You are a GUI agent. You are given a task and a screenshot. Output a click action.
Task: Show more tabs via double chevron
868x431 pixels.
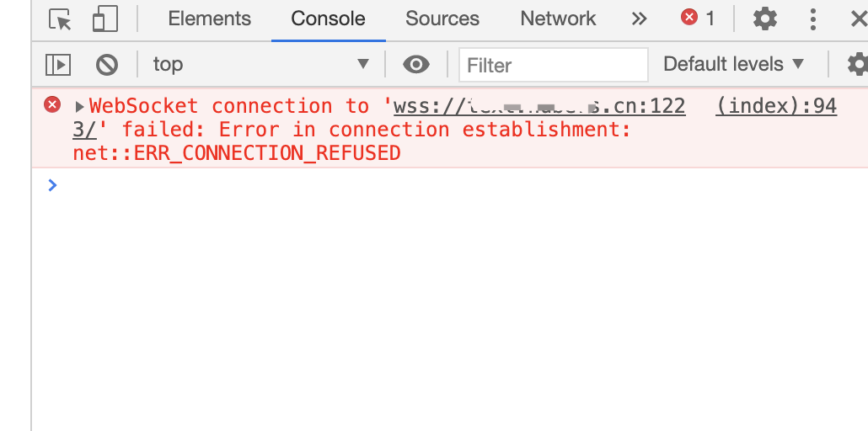[x=640, y=19]
